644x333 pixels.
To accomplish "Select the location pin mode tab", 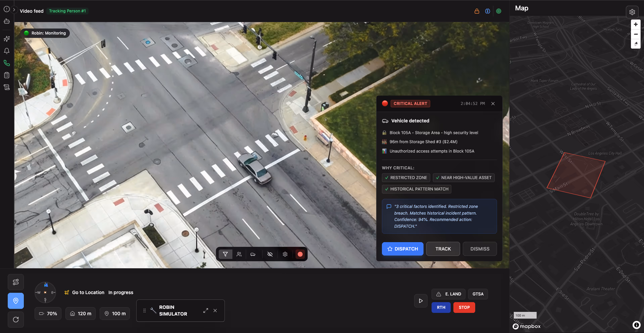I will [x=16, y=301].
